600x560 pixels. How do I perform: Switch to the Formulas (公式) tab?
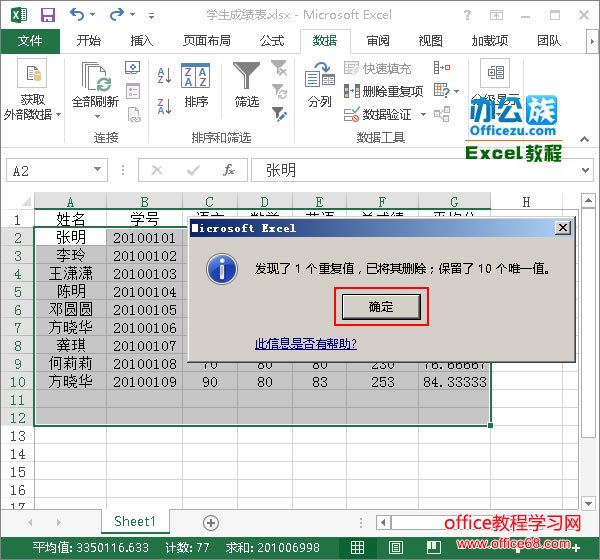[271, 41]
